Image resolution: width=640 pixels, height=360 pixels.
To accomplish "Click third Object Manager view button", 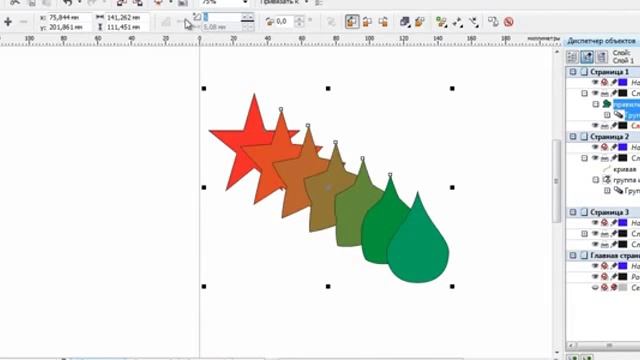I will [601, 57].
